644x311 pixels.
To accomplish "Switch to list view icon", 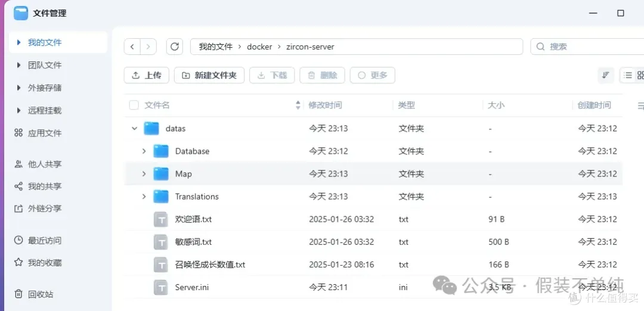I will [x=627, y=75].
